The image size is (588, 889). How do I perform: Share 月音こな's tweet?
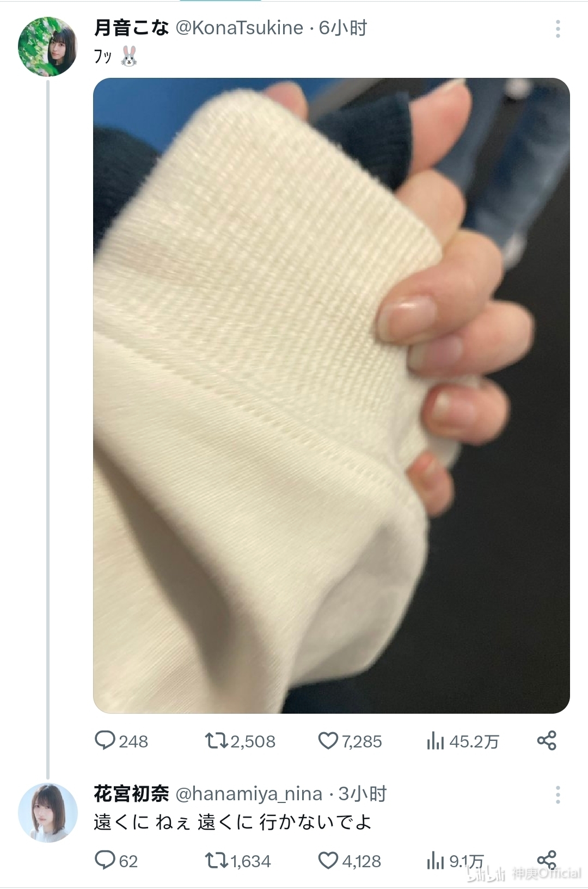547,740
